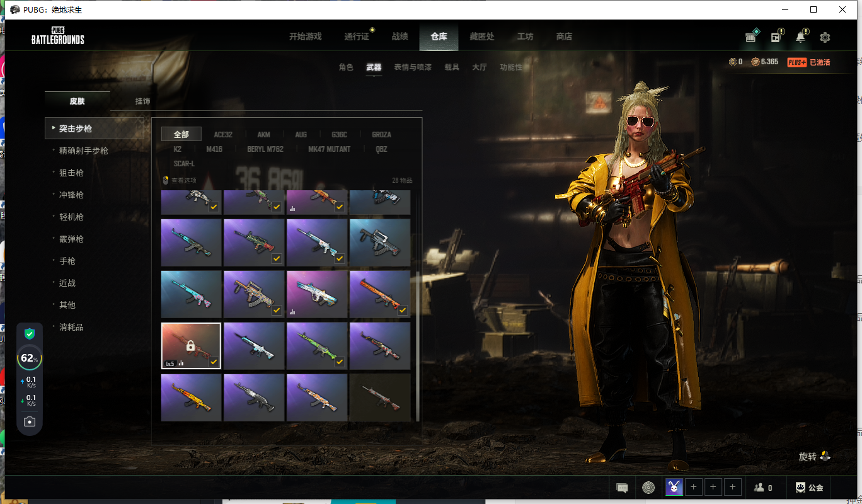
Task: Click the 62% performance circle
Action: pyautogui.click(x=29, y=358)
